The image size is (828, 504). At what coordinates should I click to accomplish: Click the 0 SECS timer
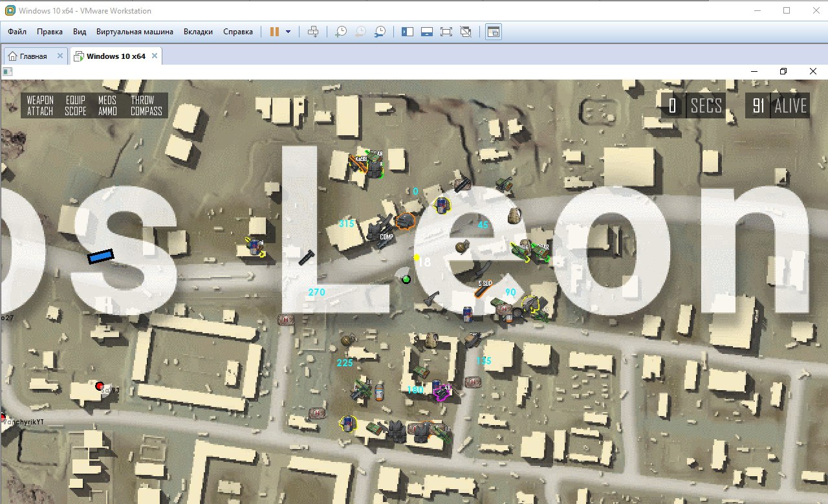(692, 105)
